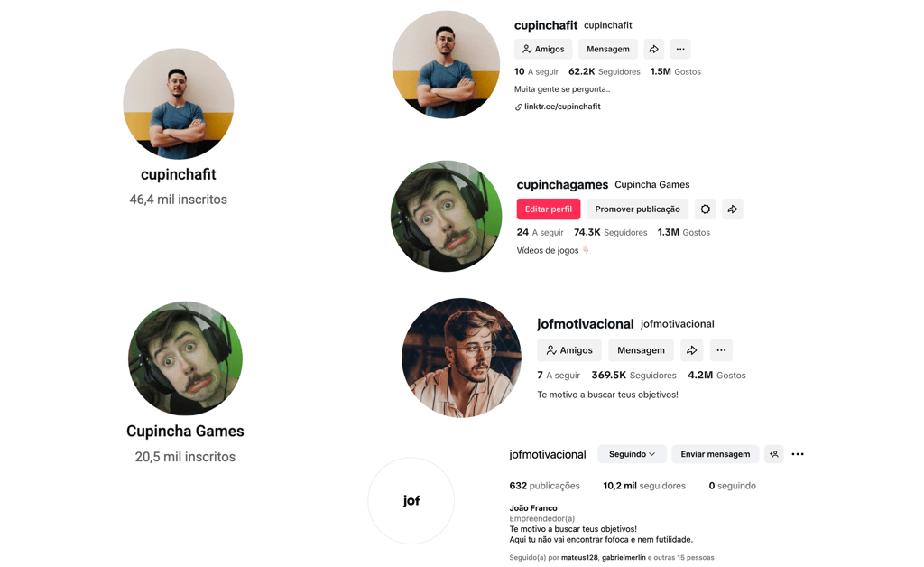924x567 pixels.
Task: Click share icon on jofmotivacional TikTok profile
Action: (x=692, y=350)
